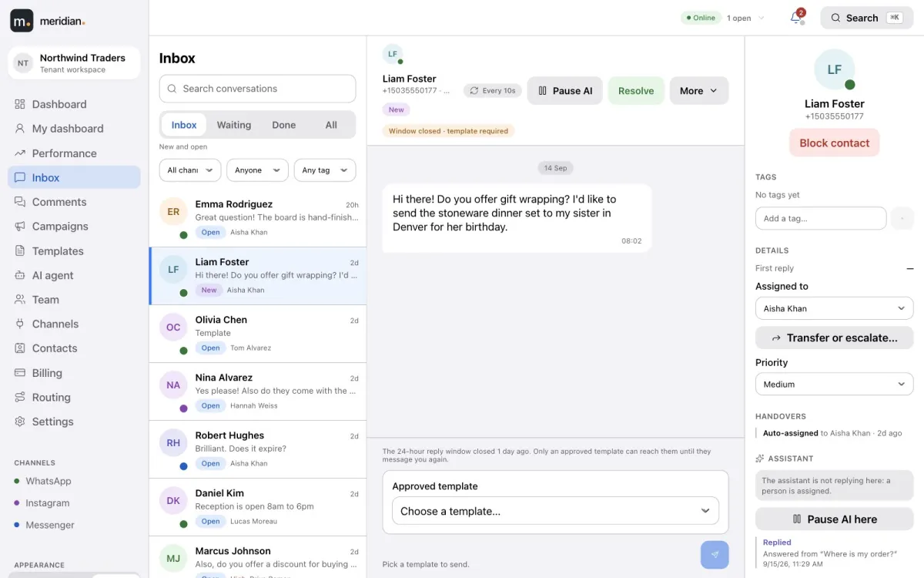Open Comments from the sidebar
This screenshot has width=924, height=578.
74,202
